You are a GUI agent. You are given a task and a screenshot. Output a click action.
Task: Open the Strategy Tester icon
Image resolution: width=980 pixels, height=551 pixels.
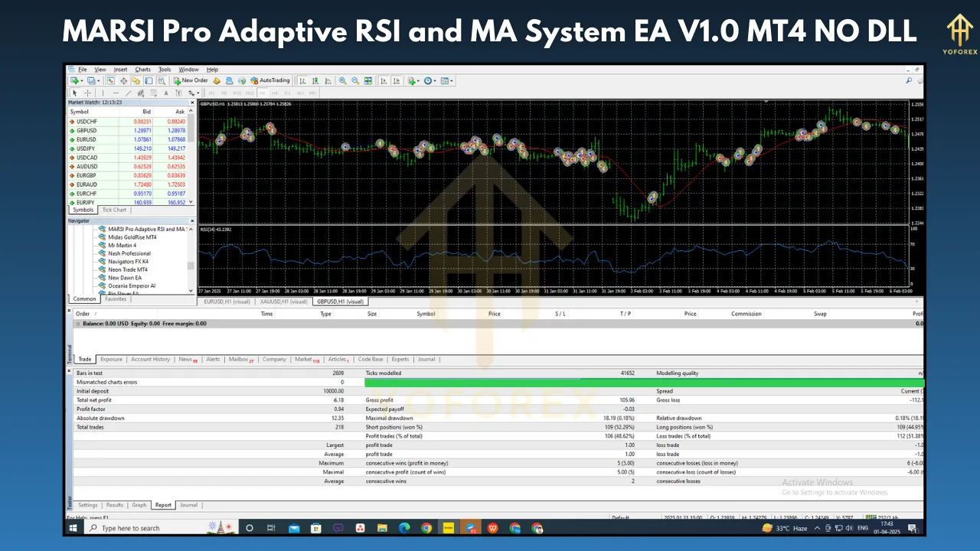[162, 80]
